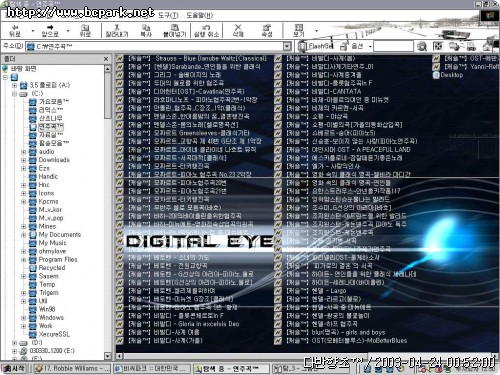Click the 옵션 (Options) button

pos(353,46)
